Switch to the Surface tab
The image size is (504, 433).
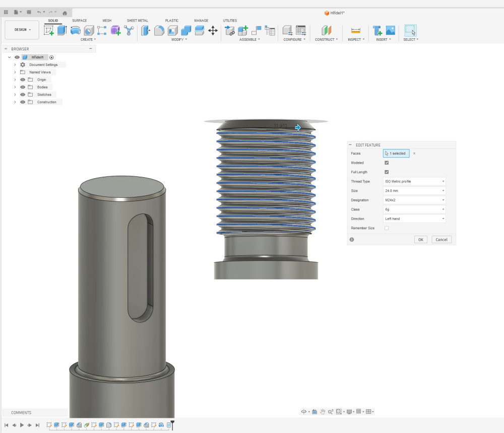coord(79,21)
